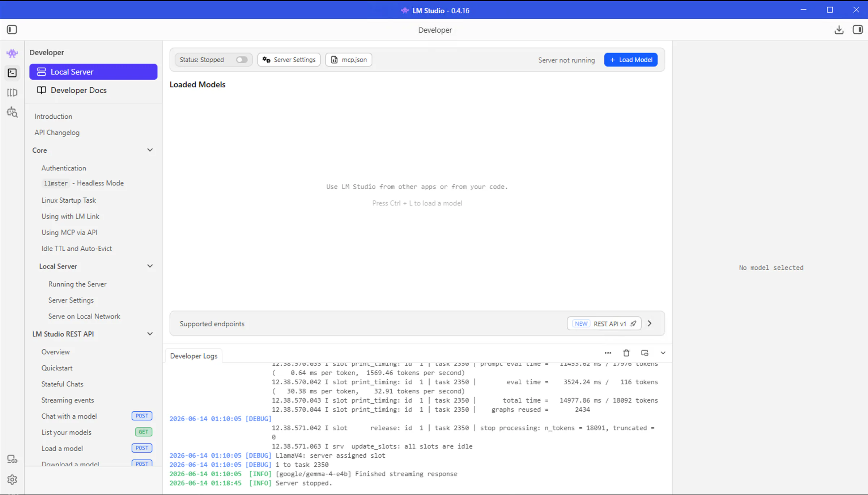Click the Loaded Models heading
The height and width of the screenshot is (495, 868).
(197, 84)
